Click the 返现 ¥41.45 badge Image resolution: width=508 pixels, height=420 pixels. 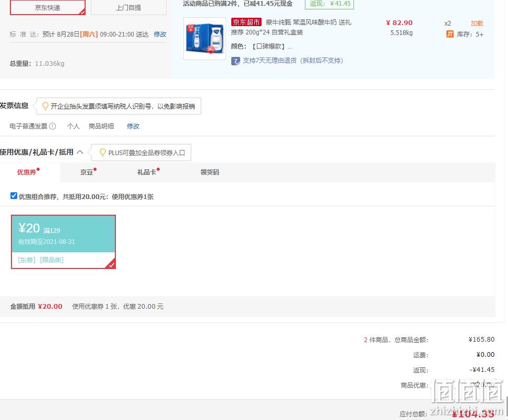(329, 4)
